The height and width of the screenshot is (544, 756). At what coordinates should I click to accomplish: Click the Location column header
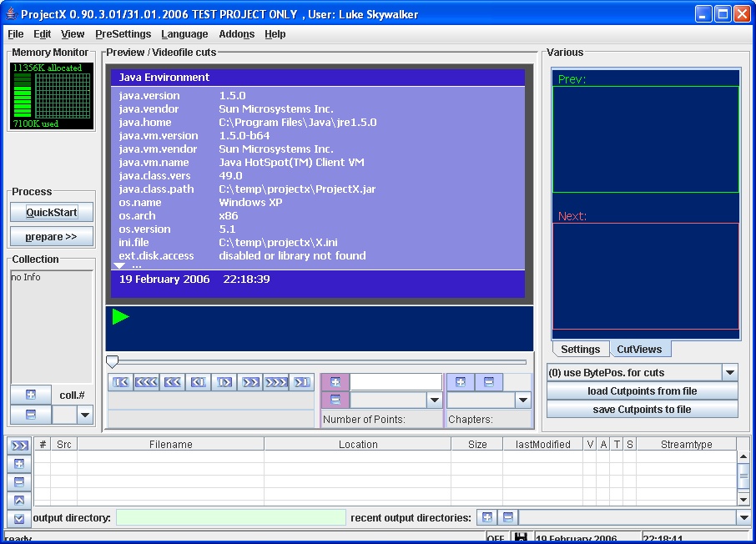pos(358,444)
